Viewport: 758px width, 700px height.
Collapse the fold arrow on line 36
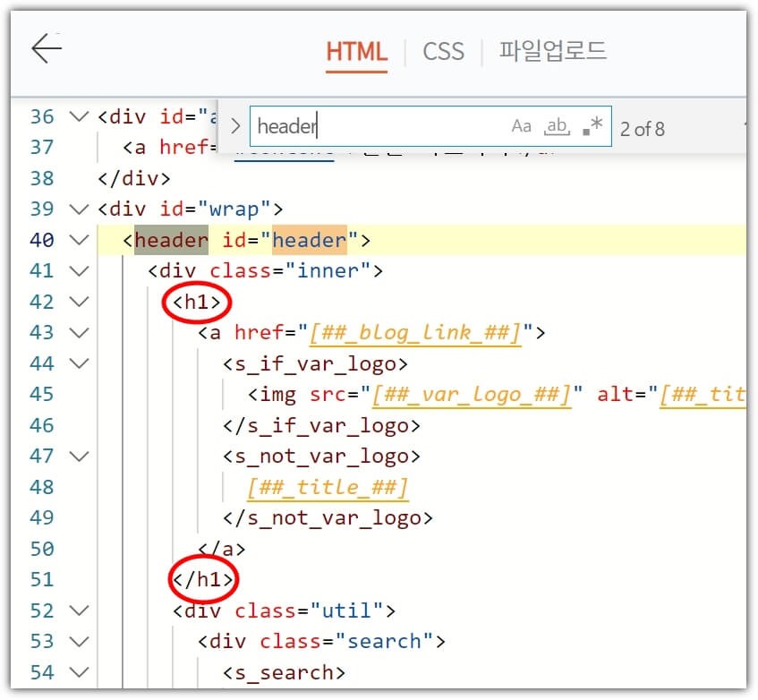pos(79,115)
